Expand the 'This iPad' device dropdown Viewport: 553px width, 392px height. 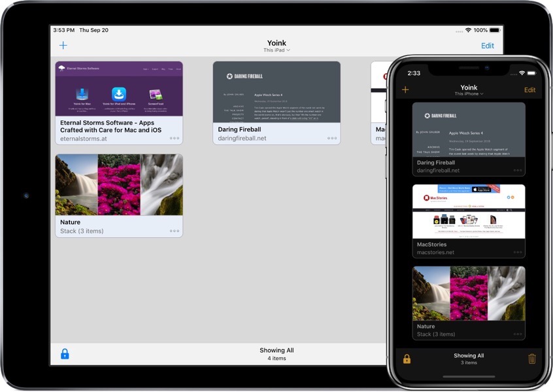pos(277,50)
